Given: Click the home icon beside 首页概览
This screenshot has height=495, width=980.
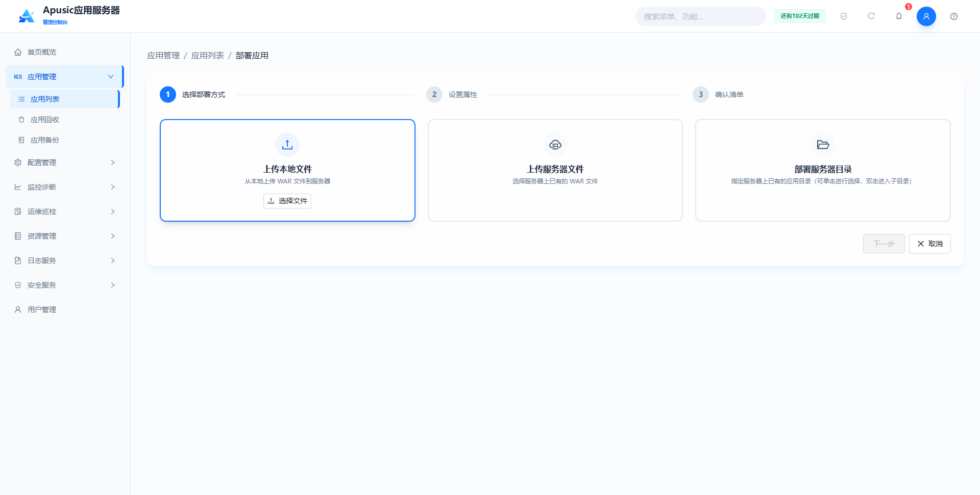Looking at the screenshot, I should tap(18, 52).
